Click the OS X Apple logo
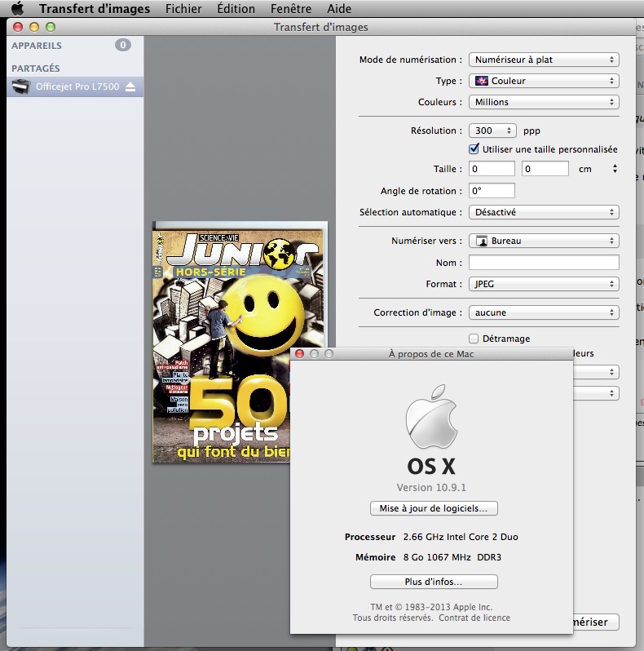Image resolution: width=644 pixels, height=651 pixels. tap(430, 421)
